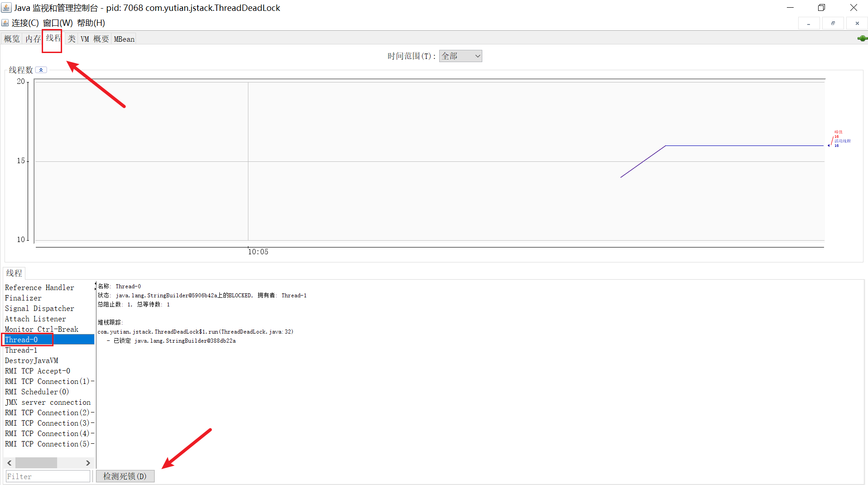Switch to the VM 概要 tab

(x=95, y=39)
